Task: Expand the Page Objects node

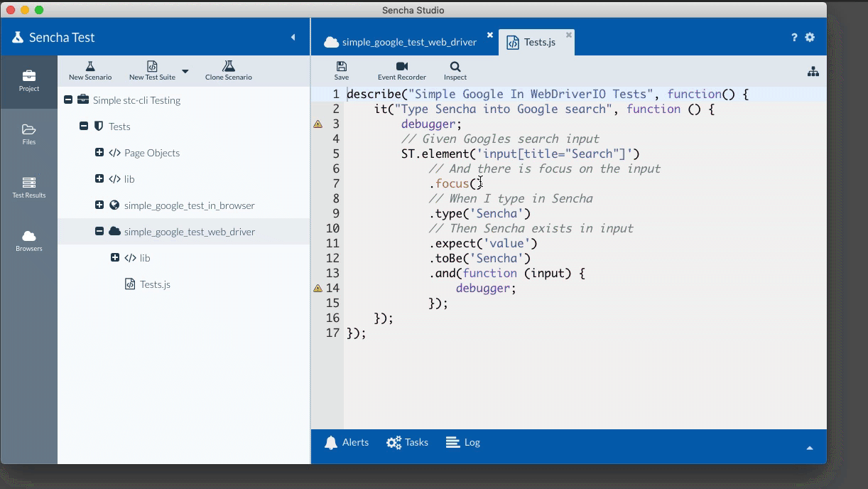Action: (x=99, y=153)
